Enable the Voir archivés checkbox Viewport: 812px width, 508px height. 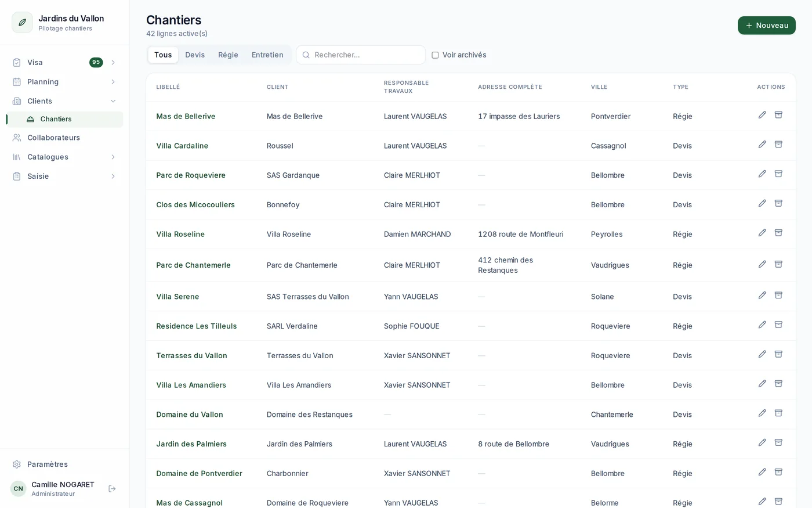tap(435, 55)
